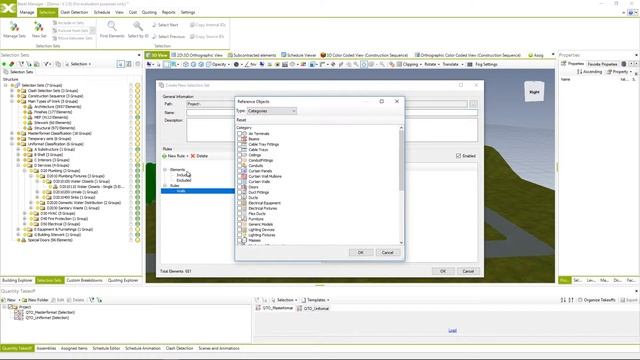Check the Curtain Panels category
This screenshot has height=360, width=640.
(240, 171)
